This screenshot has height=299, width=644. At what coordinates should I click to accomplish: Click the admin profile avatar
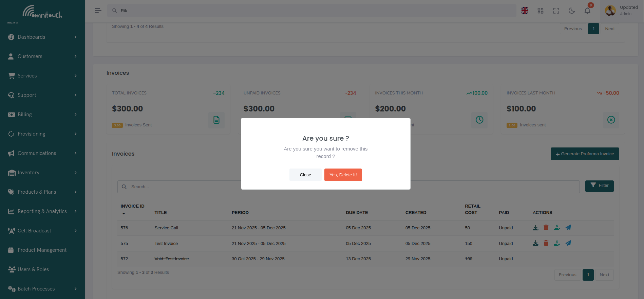[610, 11]
